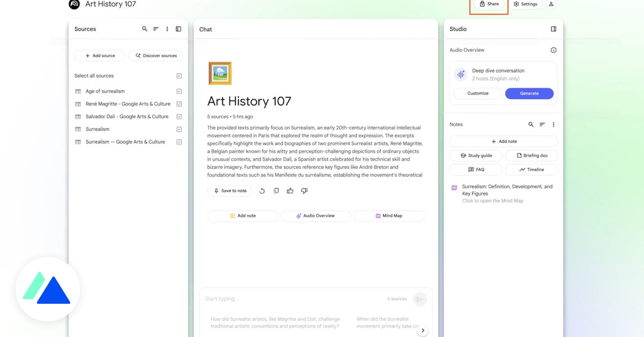Screen dimensions: 644x337
Task: Copy the notebook summary response
Action: click(276, 191)
